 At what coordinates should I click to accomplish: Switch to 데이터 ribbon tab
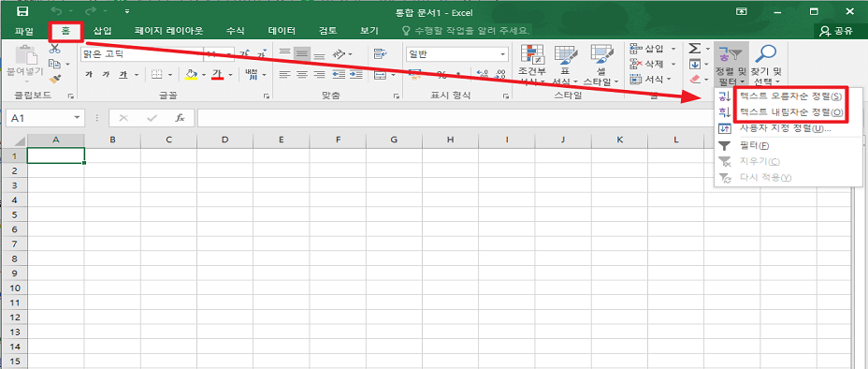282,31
